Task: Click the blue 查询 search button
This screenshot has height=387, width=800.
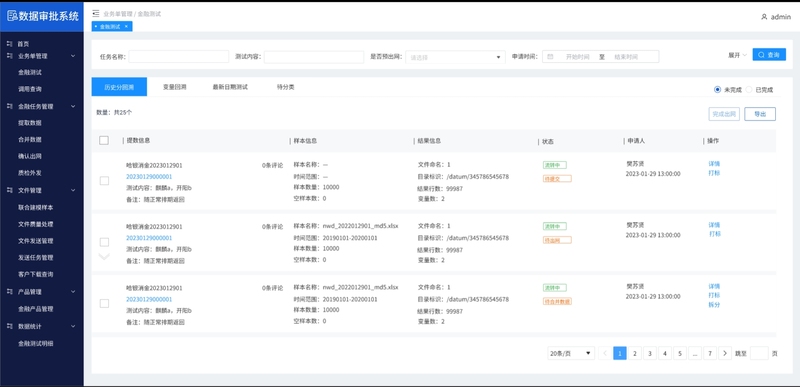Action: [x=769, y=55]
